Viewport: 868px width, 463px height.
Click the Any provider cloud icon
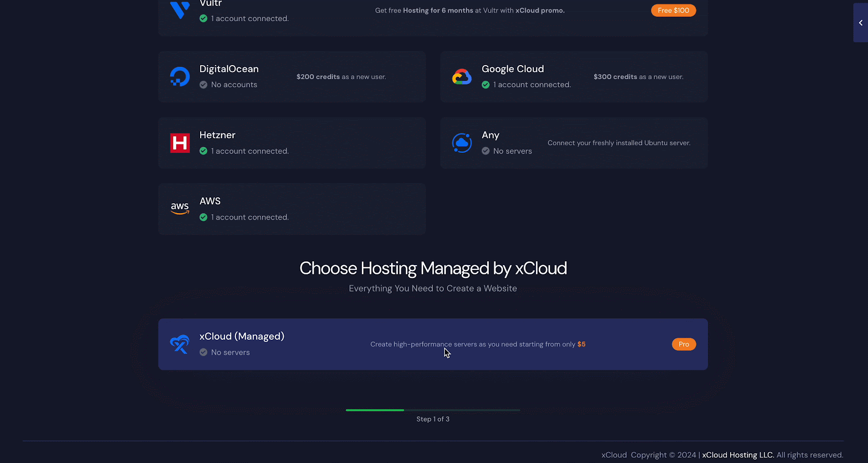[462, 143]
